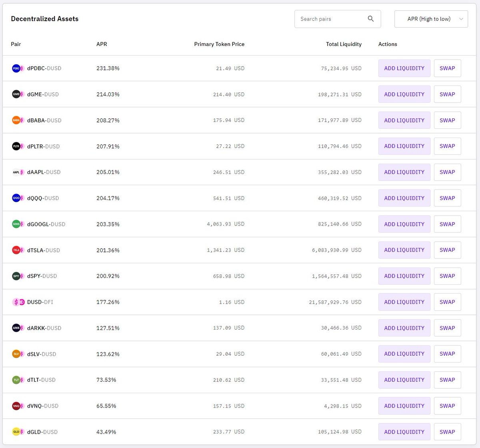
Task: Add liquidity to dGOOGL-DUSD pair
Action: point(404,224)
